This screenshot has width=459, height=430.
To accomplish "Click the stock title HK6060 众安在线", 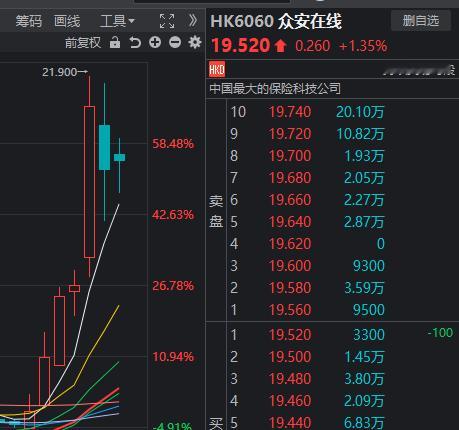I will (x=276, y=21).
